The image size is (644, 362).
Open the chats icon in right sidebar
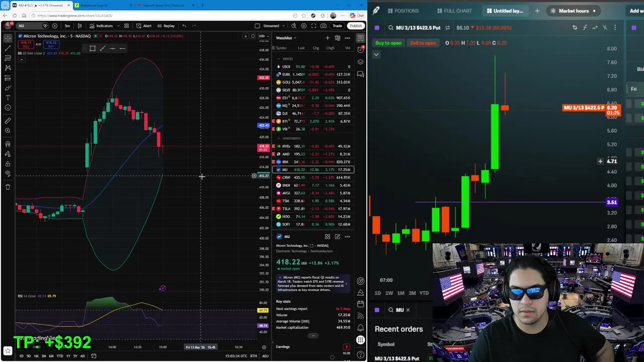pos(360,74)
